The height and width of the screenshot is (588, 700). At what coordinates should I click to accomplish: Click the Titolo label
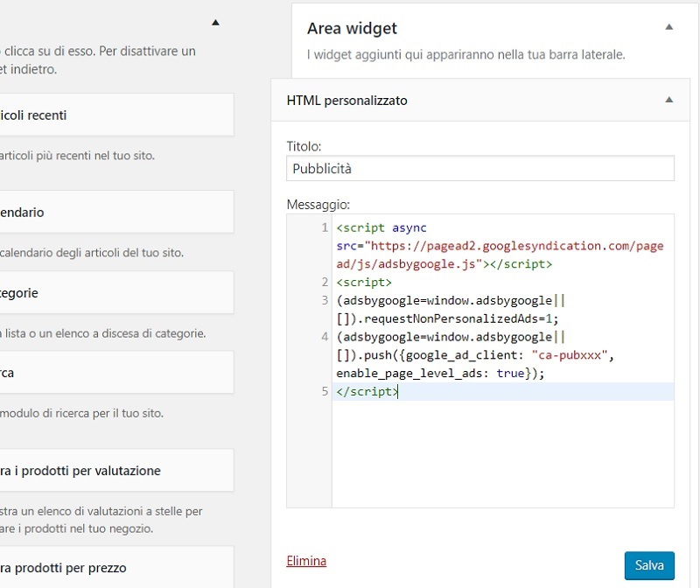pos(304,146)
